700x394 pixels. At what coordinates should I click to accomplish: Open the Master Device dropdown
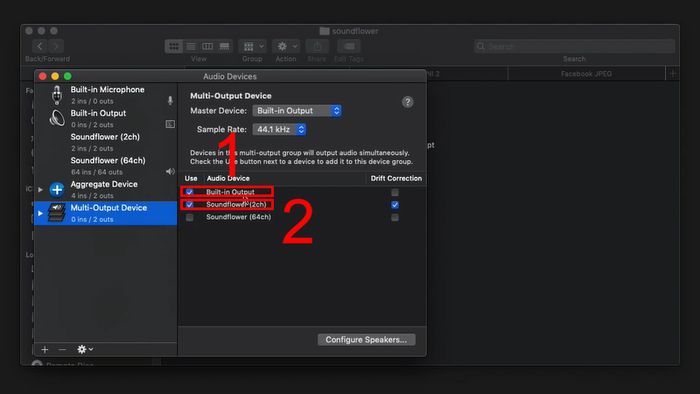point(297,111)
